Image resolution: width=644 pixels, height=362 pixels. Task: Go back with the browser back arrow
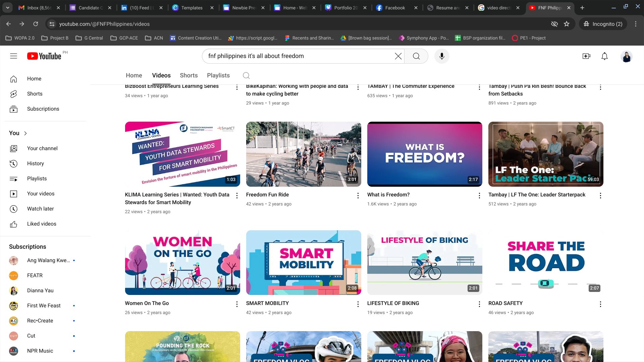pos(9,24)
